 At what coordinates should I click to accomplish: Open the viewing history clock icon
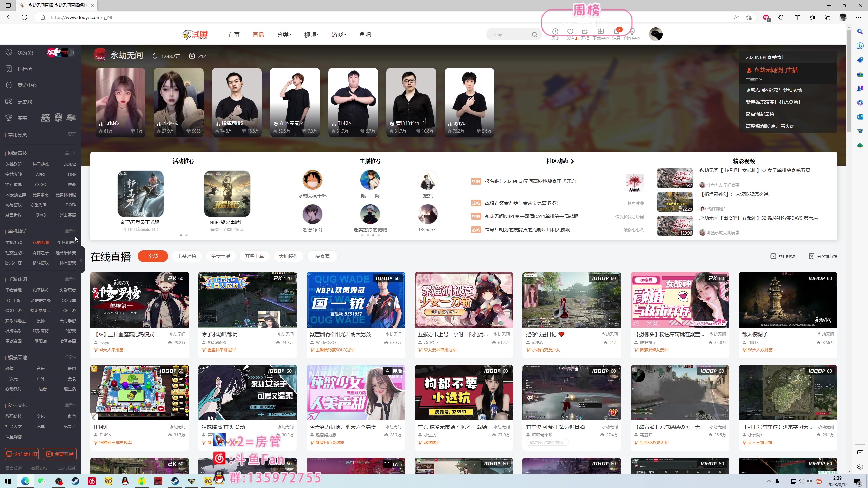(x=555, y=32)
